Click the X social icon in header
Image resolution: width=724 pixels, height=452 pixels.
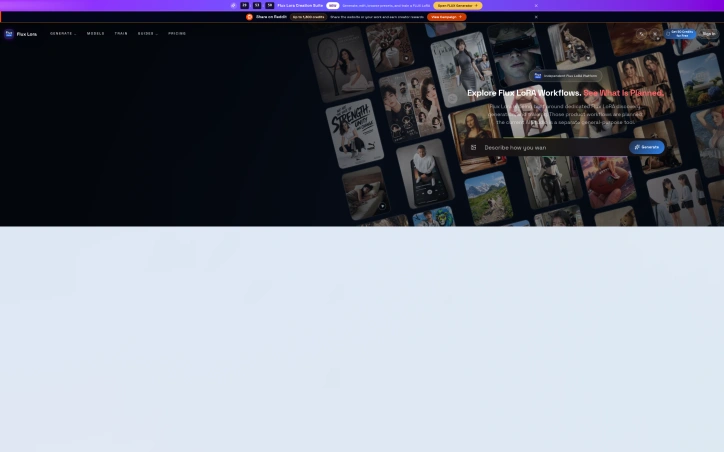click(x=655, y=34)
